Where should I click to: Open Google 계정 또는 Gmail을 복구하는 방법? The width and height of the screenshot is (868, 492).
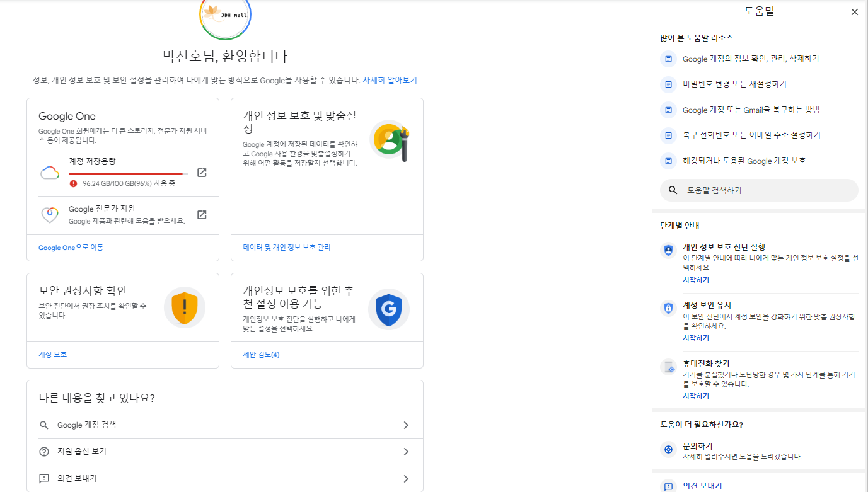[751, 110]
